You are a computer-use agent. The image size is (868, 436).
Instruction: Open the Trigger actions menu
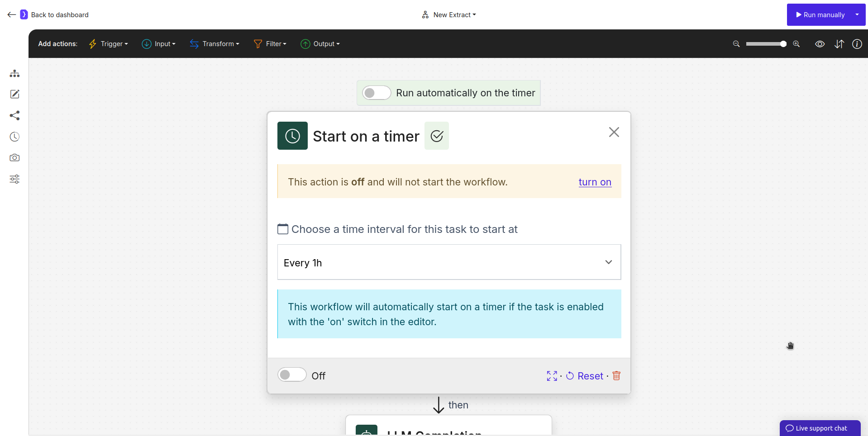click(x=108, y=44)
